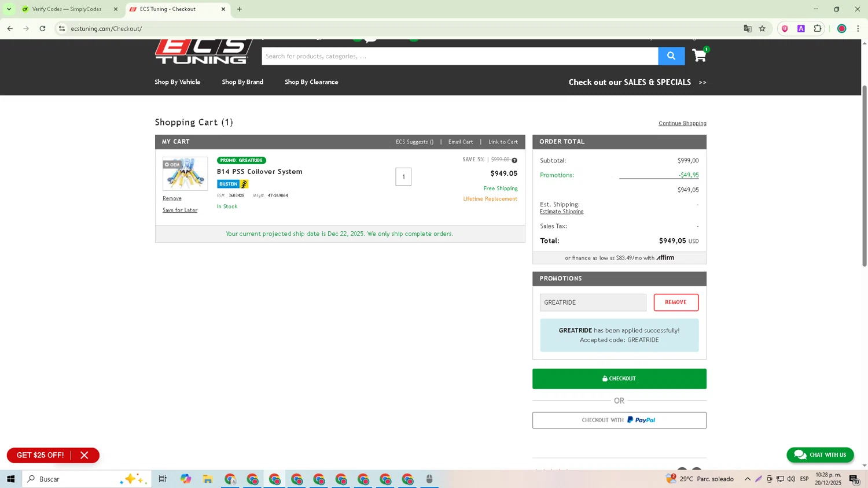Click the promo code field containing GREATRIDE
This screenshot has height=488, width=868.
[593, 302]
